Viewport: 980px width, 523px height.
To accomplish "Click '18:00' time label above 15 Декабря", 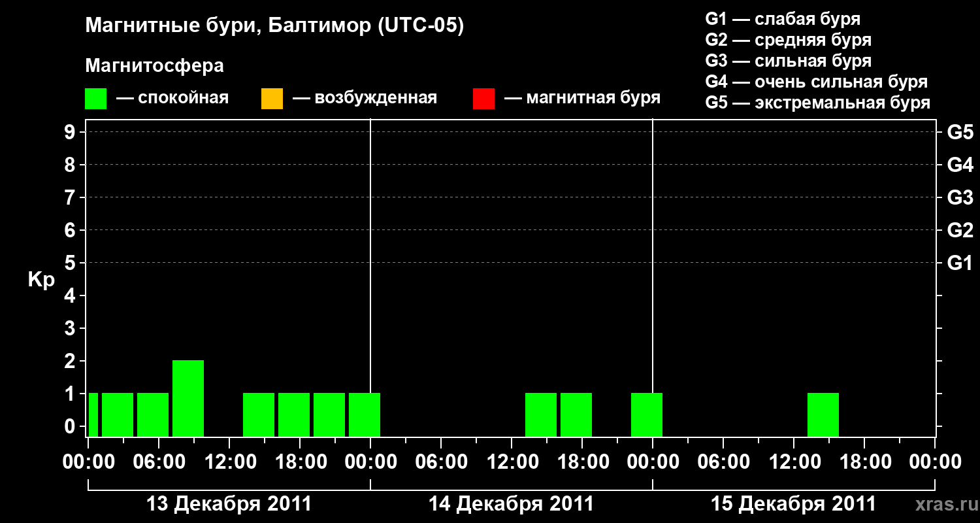I will coord(864,462).
